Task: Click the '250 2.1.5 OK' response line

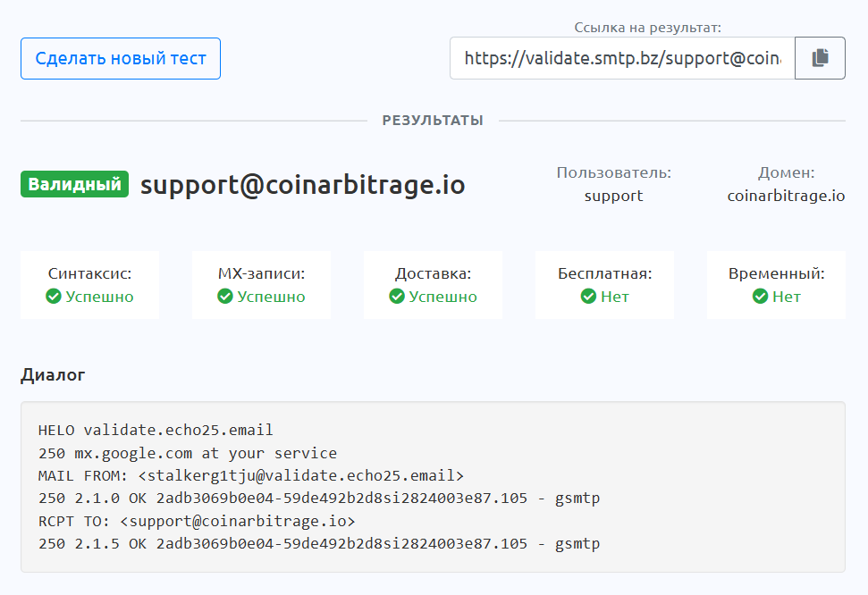Action: coord(319,544)
